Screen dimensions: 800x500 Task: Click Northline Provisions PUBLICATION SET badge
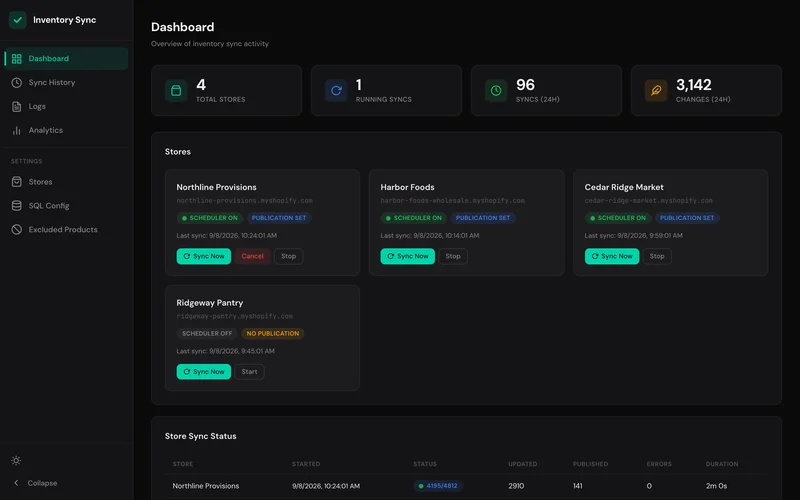tap(279, 218)
